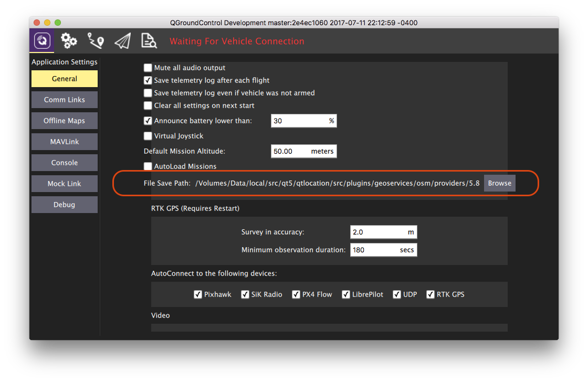
Task: Click the window title bar text
Action: pos(293,23)
